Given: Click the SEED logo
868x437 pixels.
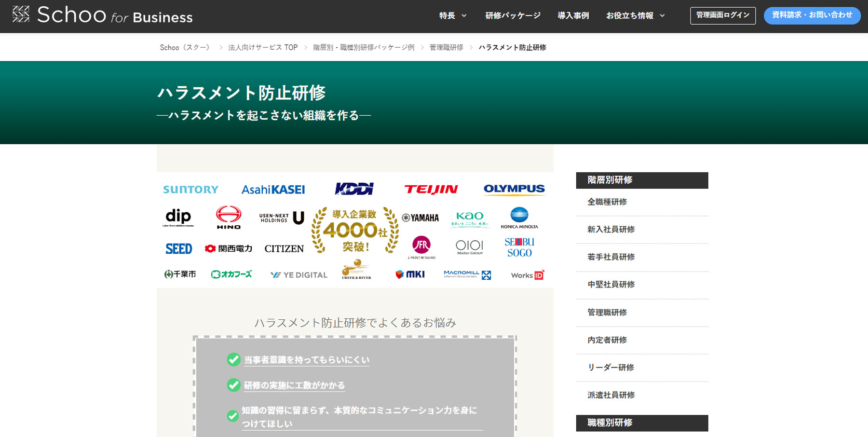Looking at the screenshot, I should pyautogui.click(x=179, y=249).
